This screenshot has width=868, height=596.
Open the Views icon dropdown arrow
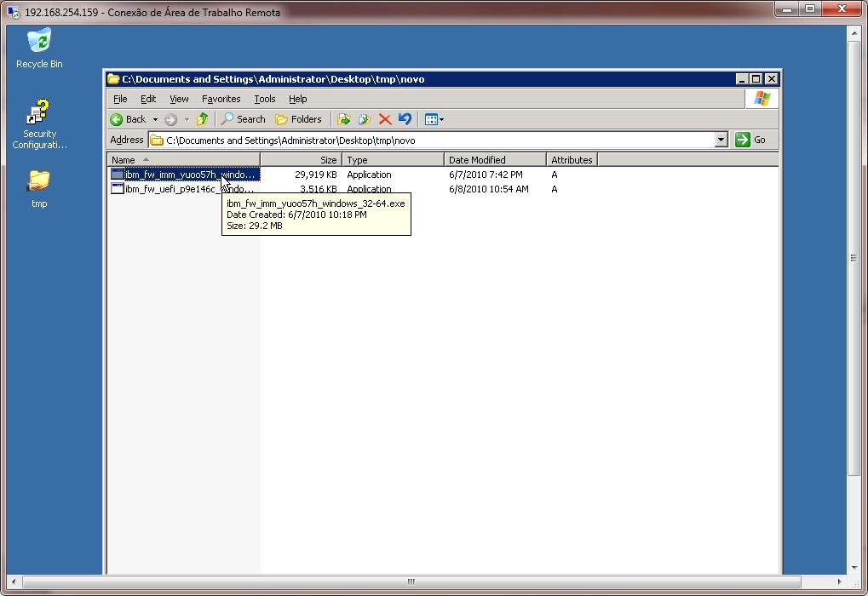pyautogui.click(x=440, y=118)
